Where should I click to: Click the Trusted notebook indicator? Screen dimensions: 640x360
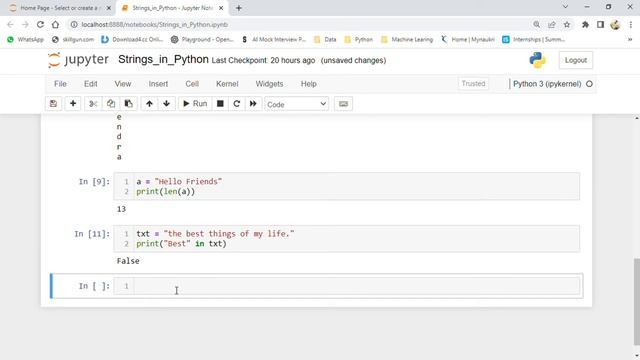pos(473,84)
